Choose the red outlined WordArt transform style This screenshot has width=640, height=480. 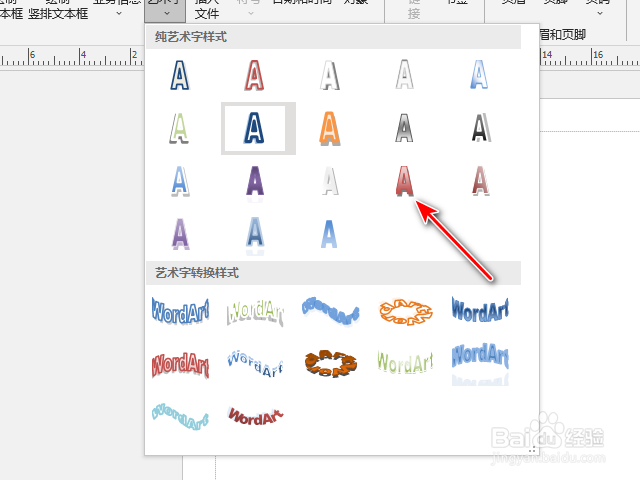pyautogui.click(x=180, y=365)
